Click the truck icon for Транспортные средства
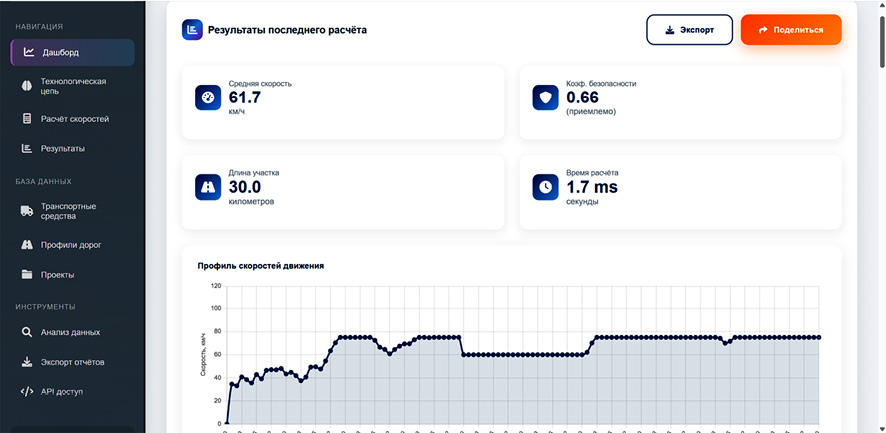The width and height of the screenshot is (886, 433). coord(27,211)
